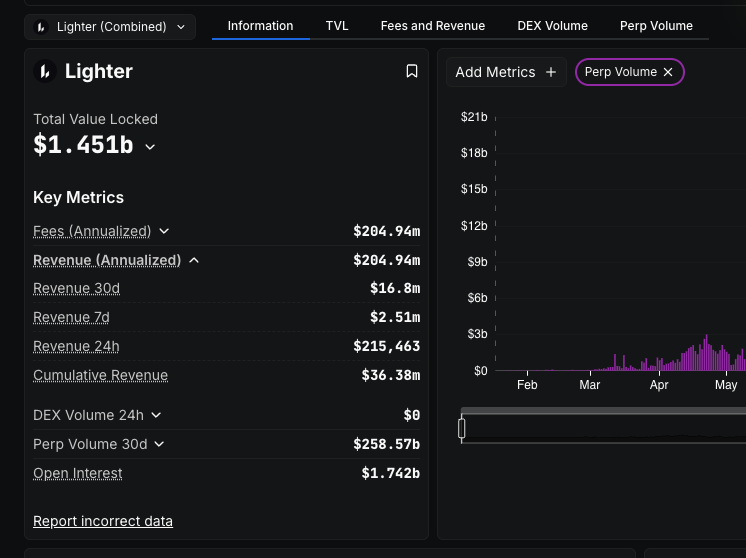Viewport: 746px width, 558px height.
Task: Click the Mar label on chart axis
Action: pos(589,385)
